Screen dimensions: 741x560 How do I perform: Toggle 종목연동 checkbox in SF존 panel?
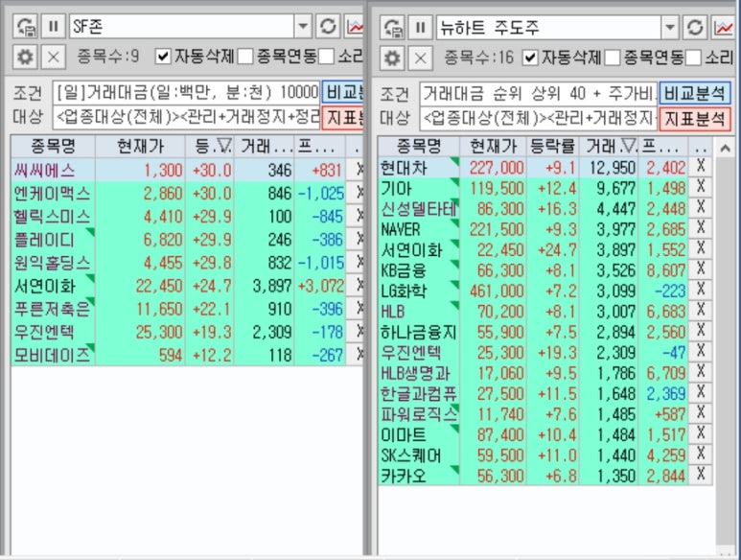pyautogui.click(x=244, y=57)
